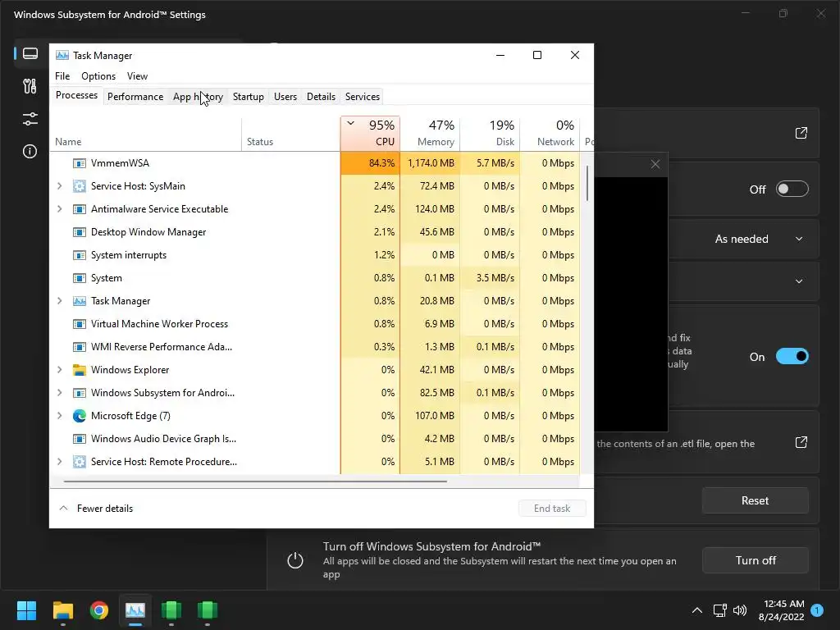Click the Task Manager taskbar icon
Image resolution: width=840 pixels, height=630 pixels.
[x=135, y=610]
